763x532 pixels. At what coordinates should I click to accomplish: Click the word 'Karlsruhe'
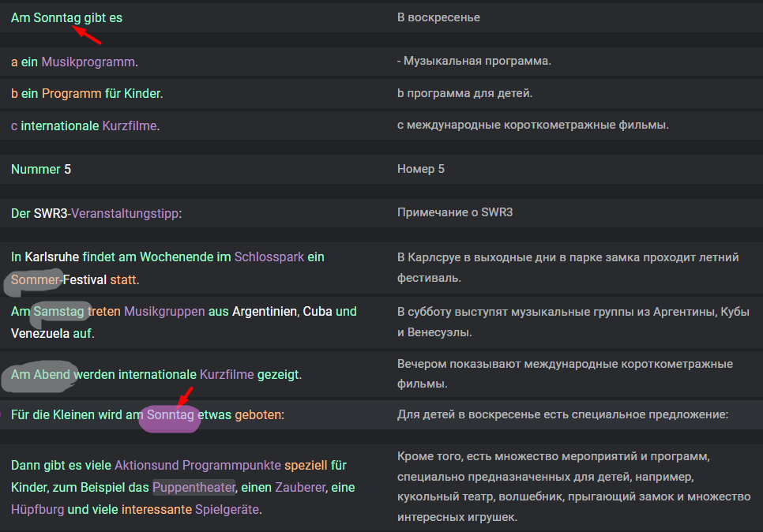[x=52, y=257]
